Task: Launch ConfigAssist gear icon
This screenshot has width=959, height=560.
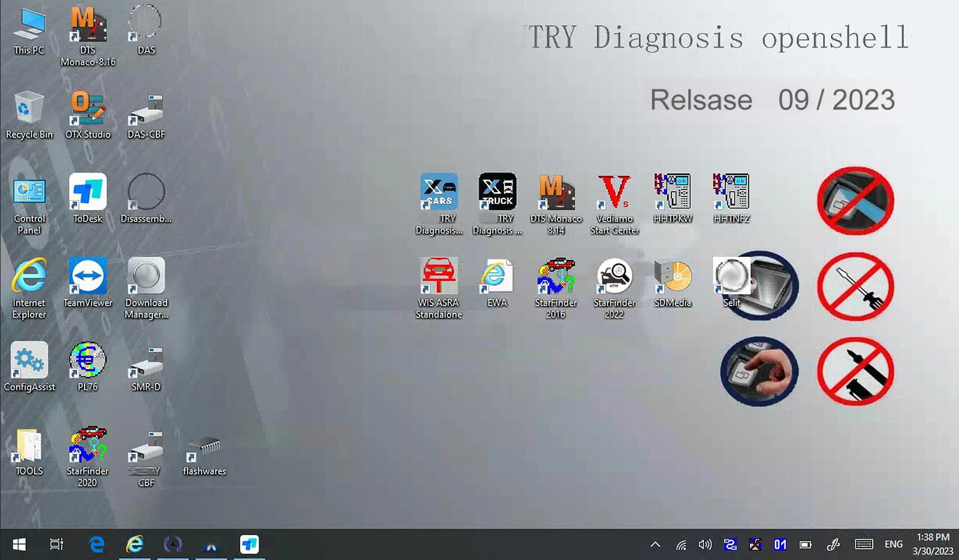Action: pyautogui.click(x=29, y=367)
